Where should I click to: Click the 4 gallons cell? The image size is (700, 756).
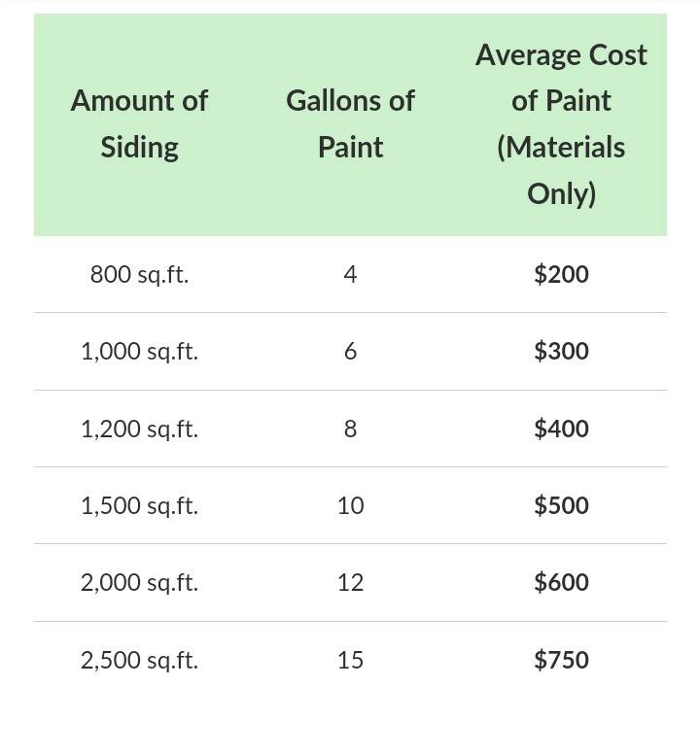350,274
